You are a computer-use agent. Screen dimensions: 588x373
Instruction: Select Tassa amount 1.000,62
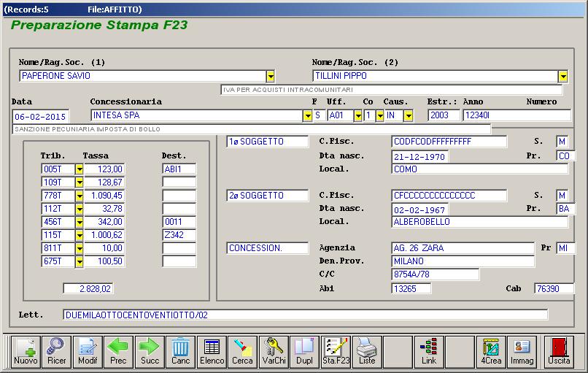point(104,235)
